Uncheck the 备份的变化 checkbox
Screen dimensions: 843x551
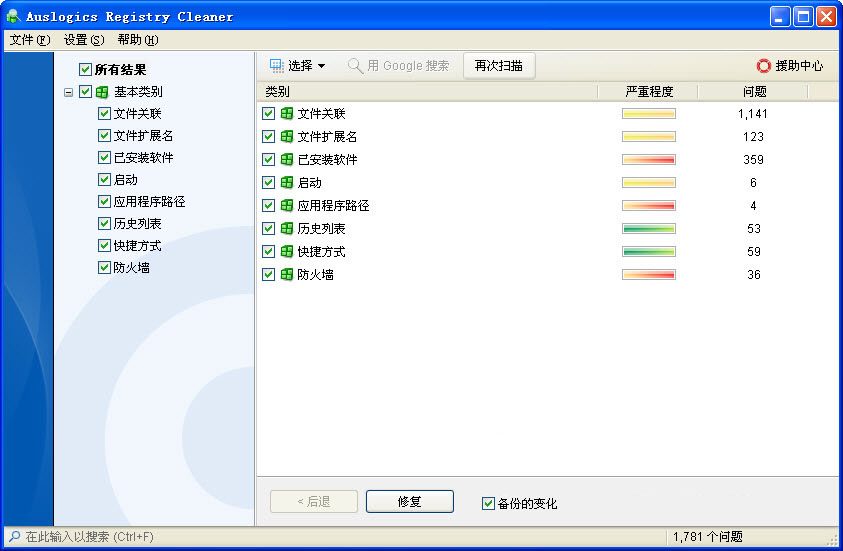coord(488,503)
